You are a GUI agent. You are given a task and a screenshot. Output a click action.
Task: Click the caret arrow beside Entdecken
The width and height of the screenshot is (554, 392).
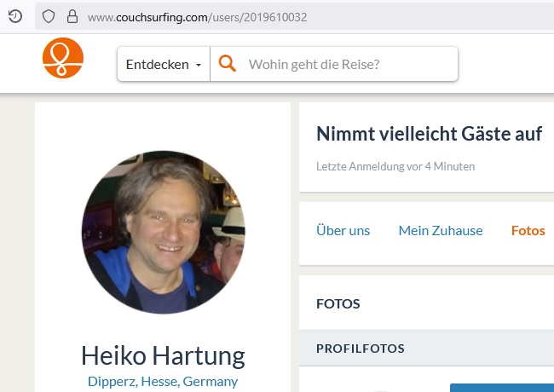point(199,65)
